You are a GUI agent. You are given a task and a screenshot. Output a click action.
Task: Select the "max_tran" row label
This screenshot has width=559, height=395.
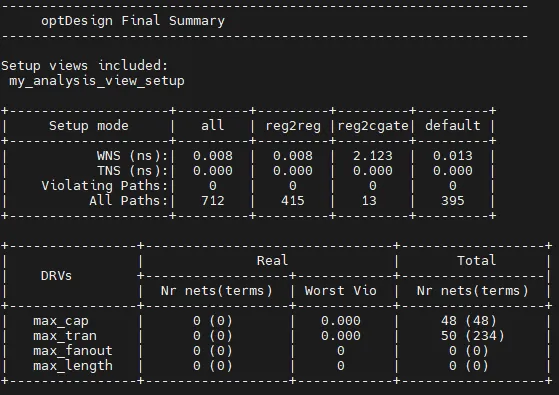pos(65,336)
